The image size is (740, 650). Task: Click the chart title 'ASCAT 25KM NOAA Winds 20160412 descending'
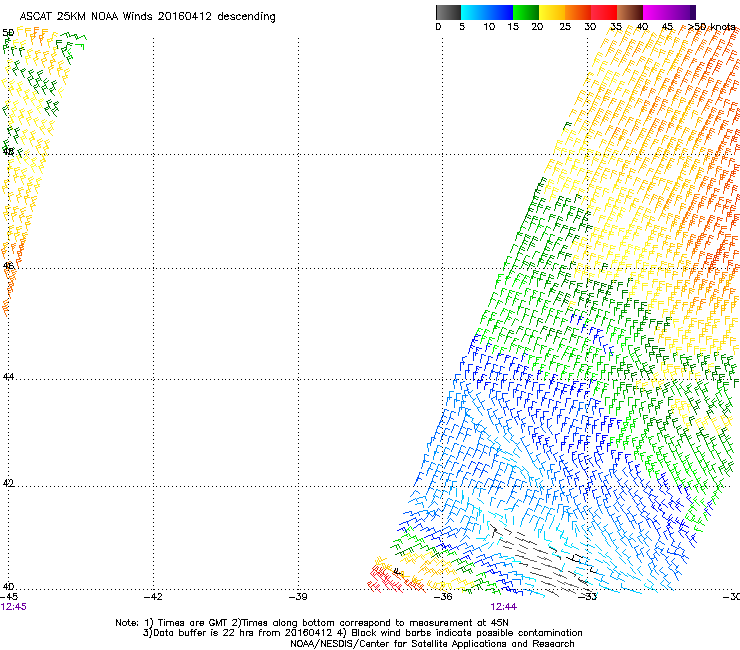[x=147, y=17]
